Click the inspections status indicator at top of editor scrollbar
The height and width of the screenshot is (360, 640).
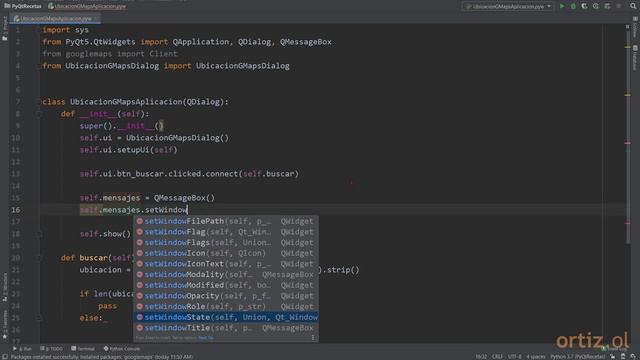coord(628,27)
